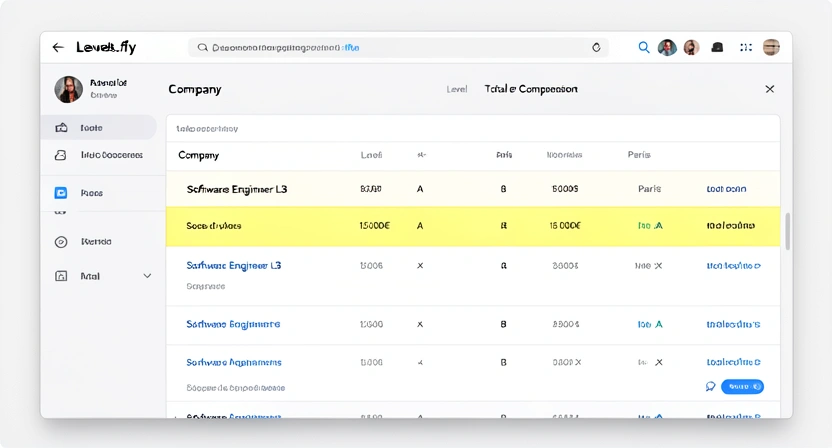Click the back arrow beside the Levels.fyi logo
This screenshot has width=832, height=448.
[x=58, y=47]
